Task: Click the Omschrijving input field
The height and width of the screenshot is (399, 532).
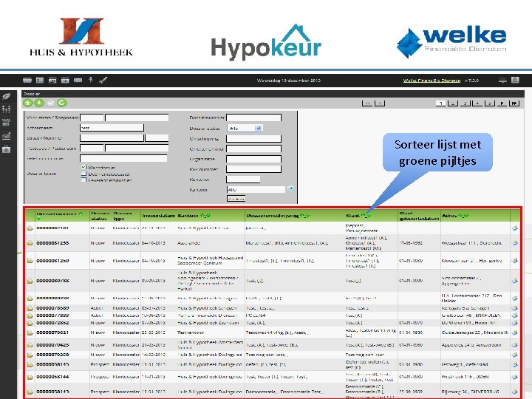Action: pyautogui.click(x=253, y=138)
